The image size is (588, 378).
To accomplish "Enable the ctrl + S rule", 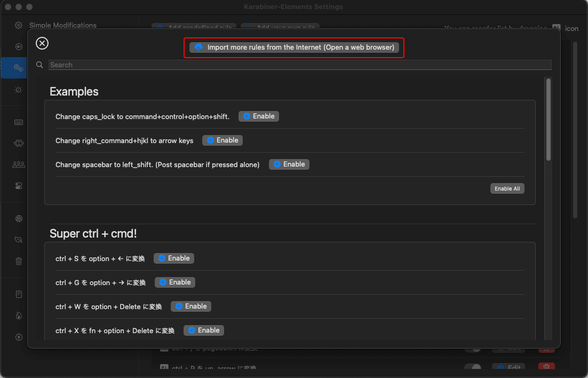I will (174, 258).
